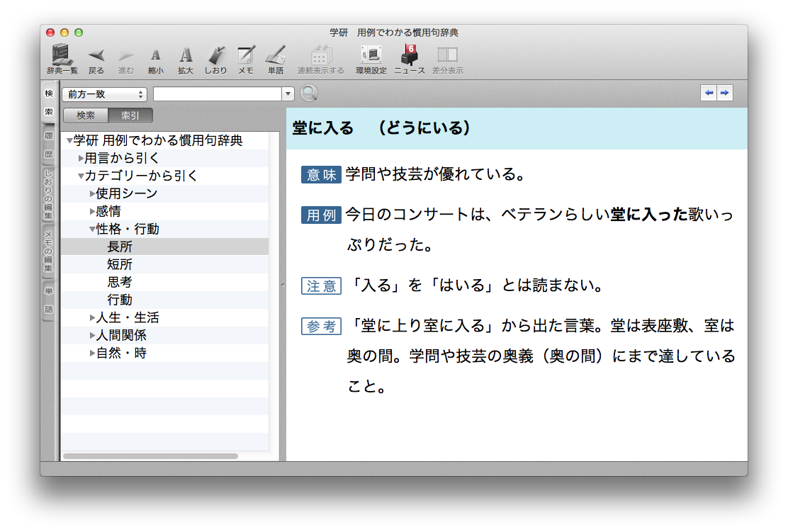Go to previous entry with left arrow button
Viewport: 788px width, 532px height.
point(708,94)
